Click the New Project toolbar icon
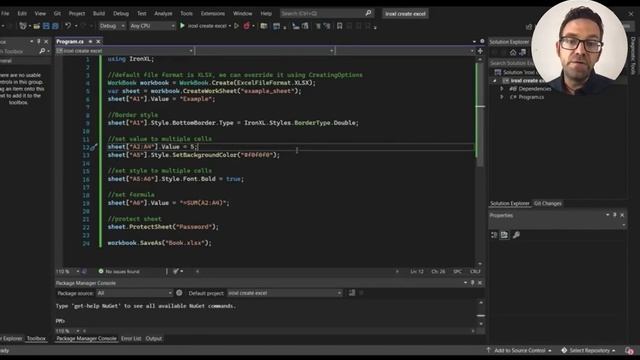This screenshot has height=360, width=640. (23, 26)
